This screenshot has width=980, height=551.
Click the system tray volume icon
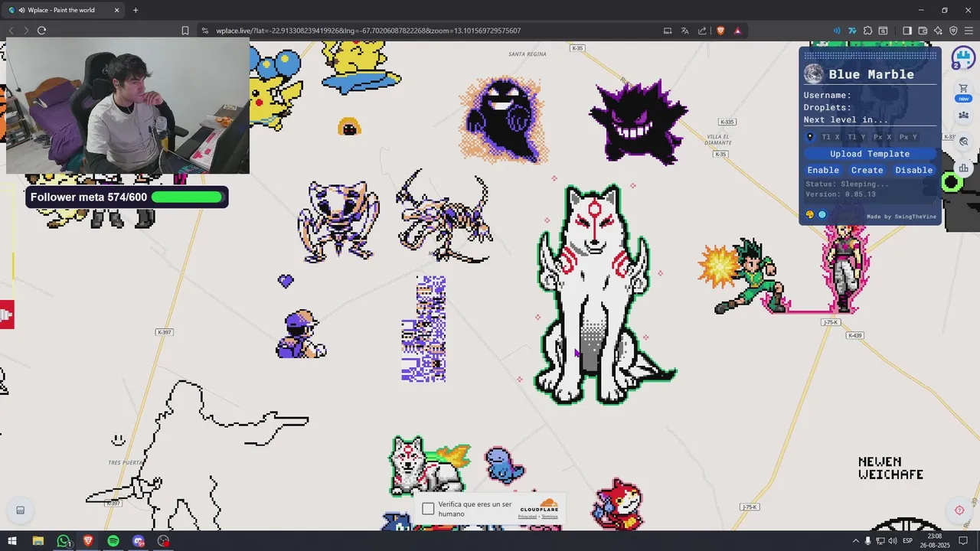pos(892,541)
